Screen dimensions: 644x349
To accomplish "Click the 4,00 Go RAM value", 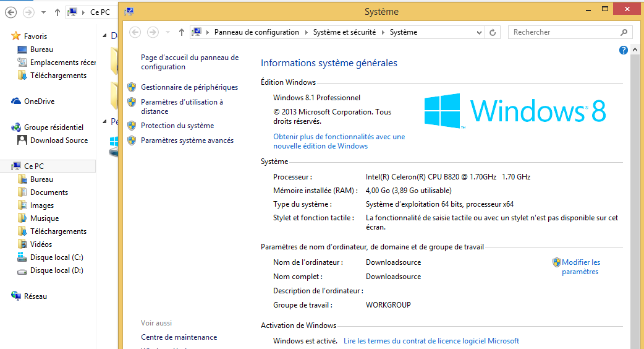I will [x=409, y=191].
